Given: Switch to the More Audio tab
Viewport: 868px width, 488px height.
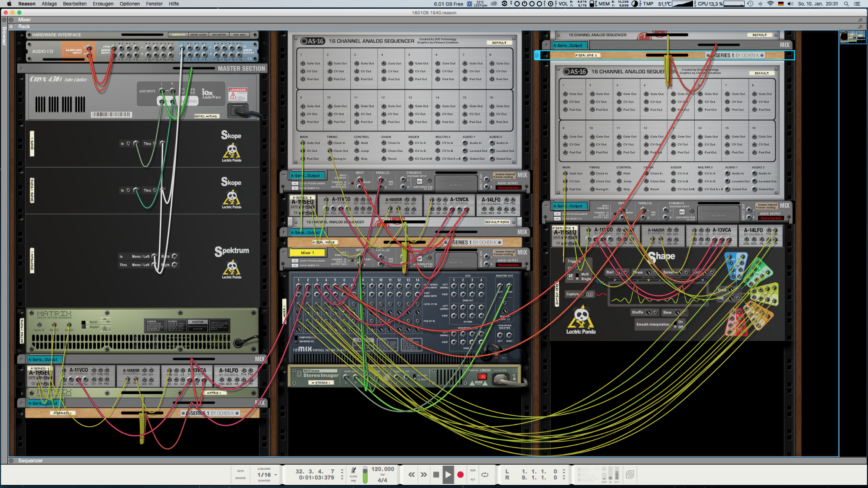Looking at the screenshot, I should (199, 35).
